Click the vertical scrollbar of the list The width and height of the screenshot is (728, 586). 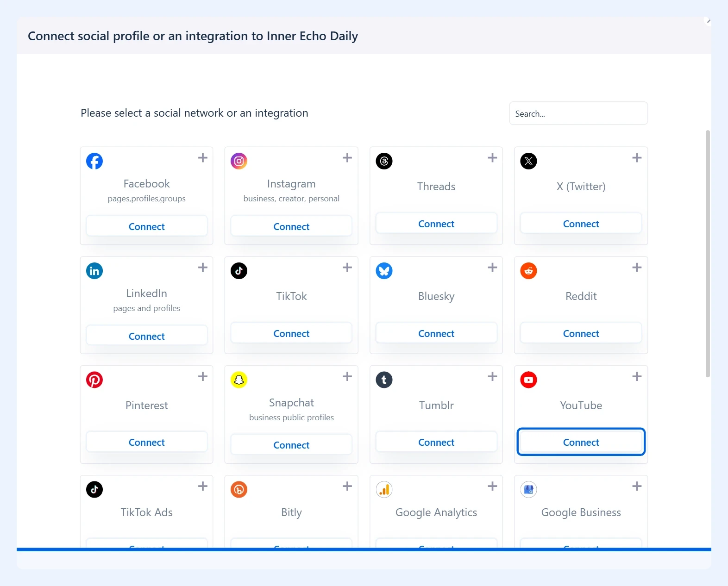coord(708,254)
